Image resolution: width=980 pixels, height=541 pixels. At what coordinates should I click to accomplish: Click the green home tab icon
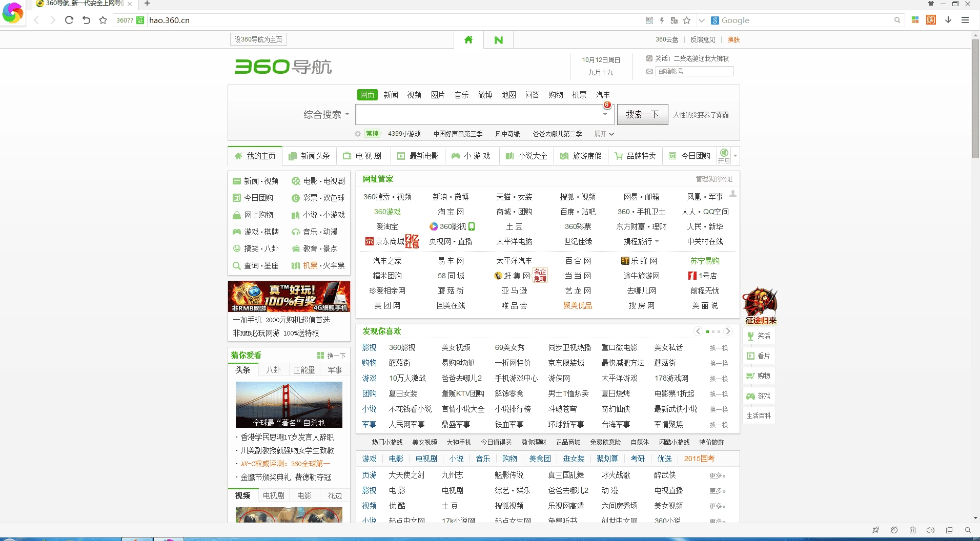coord(468,39)
